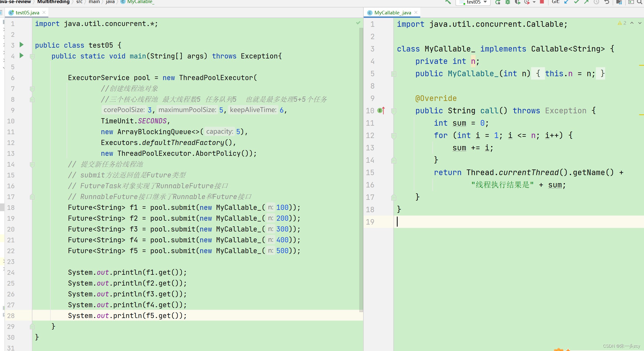Collapse the main method fold marker on line 4
Viewport: 644px width, 351px height.
tap(32, 56)
